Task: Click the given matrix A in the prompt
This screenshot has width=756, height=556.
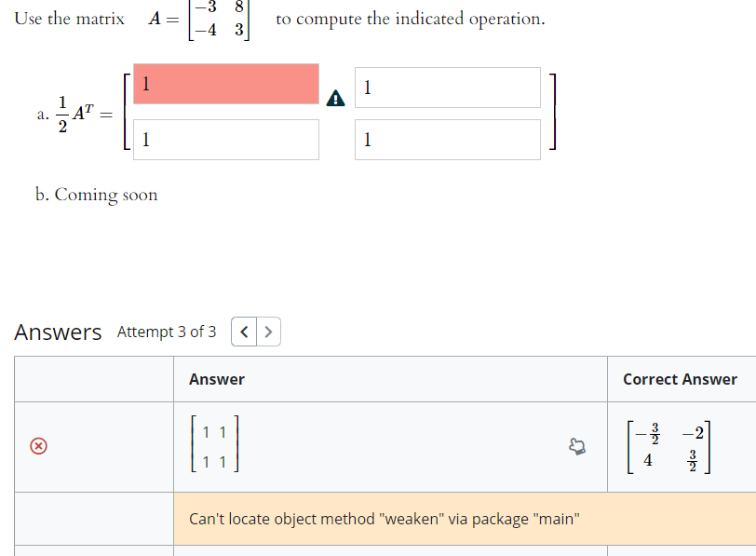Action: point(199,20)
